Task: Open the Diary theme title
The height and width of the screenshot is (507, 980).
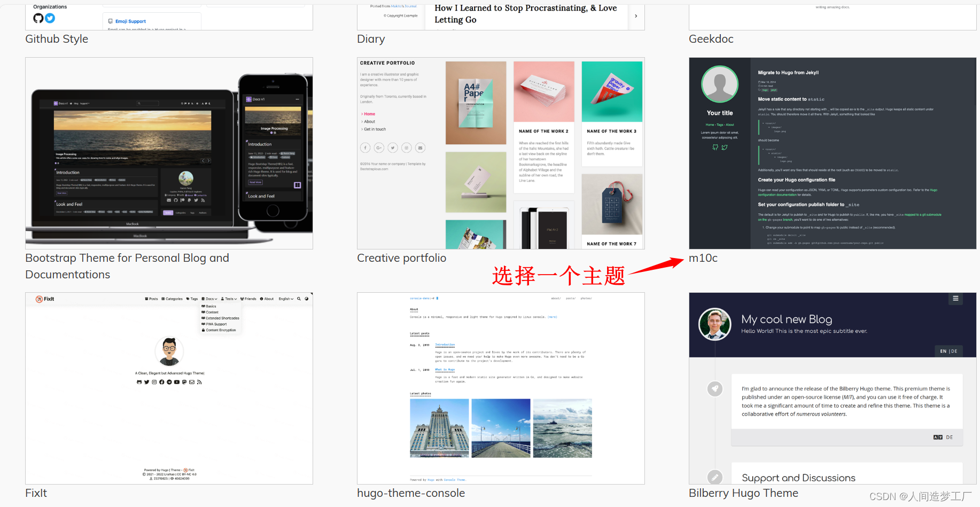Action: tap(371, 39)
